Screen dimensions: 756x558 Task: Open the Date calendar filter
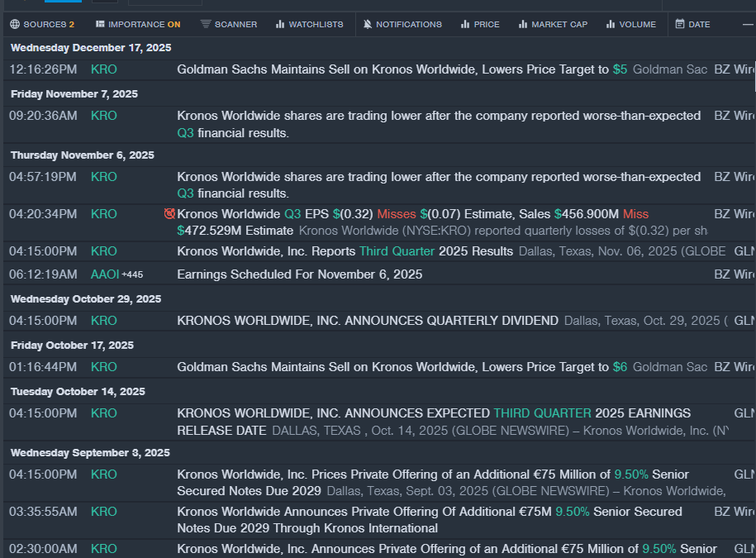click(x=692, y=24)
